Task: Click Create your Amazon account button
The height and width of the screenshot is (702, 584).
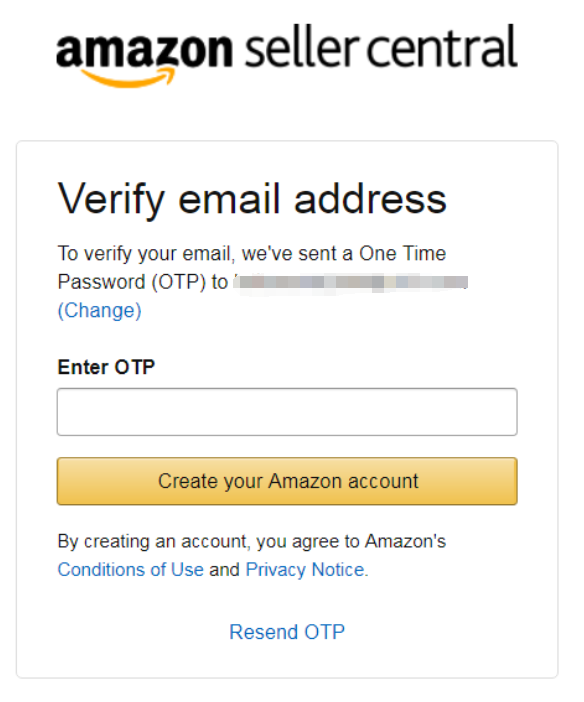Action: pos(287,481)
